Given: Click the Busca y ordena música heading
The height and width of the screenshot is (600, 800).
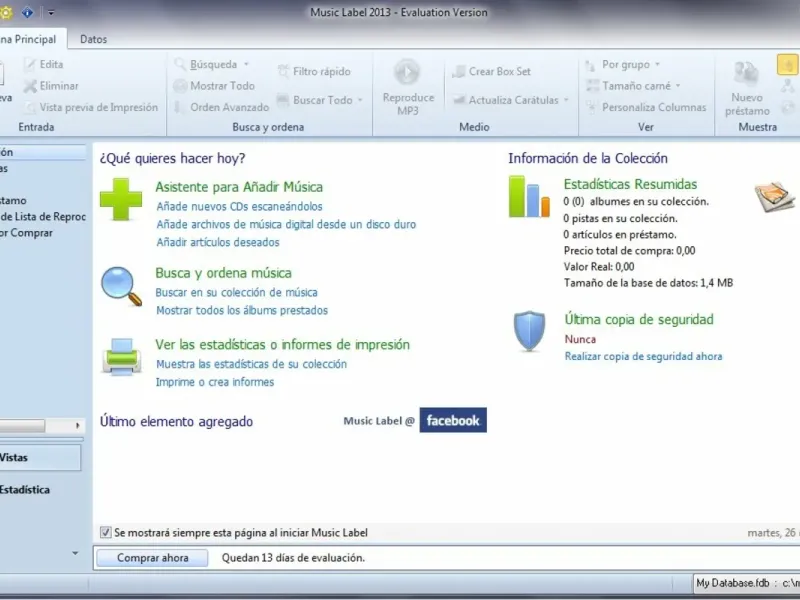Looking at the screenshot, I should (223, 273).
